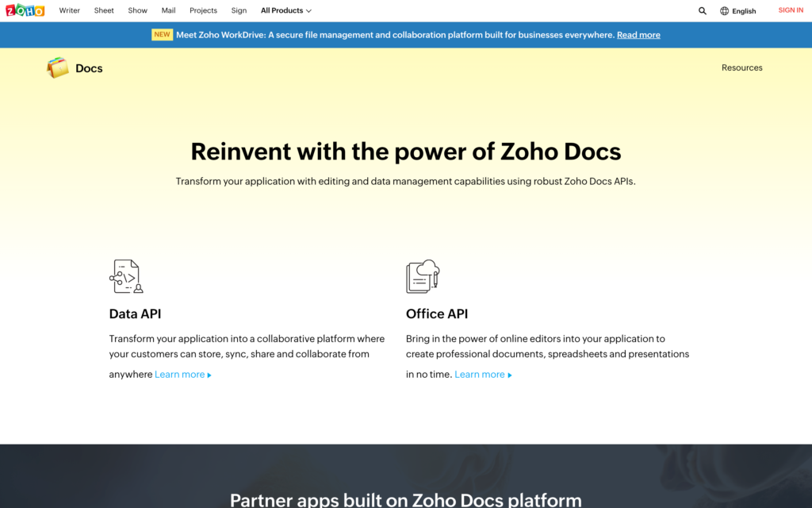Screen dimensions: 812x508
Task: Open the English language selector
Action: tap(739, 10)
